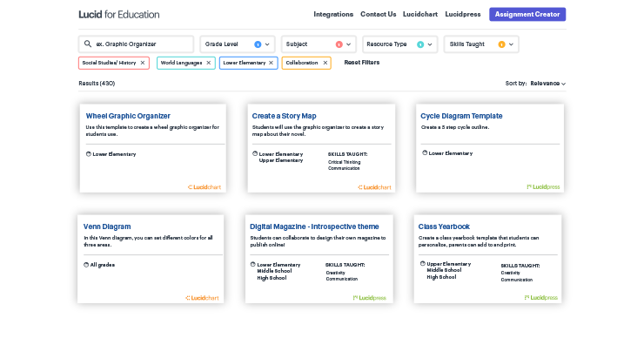The width and height of the screenshot is (644, 338).
Task: Open the Subject dropdown
Action: point(319,44)
